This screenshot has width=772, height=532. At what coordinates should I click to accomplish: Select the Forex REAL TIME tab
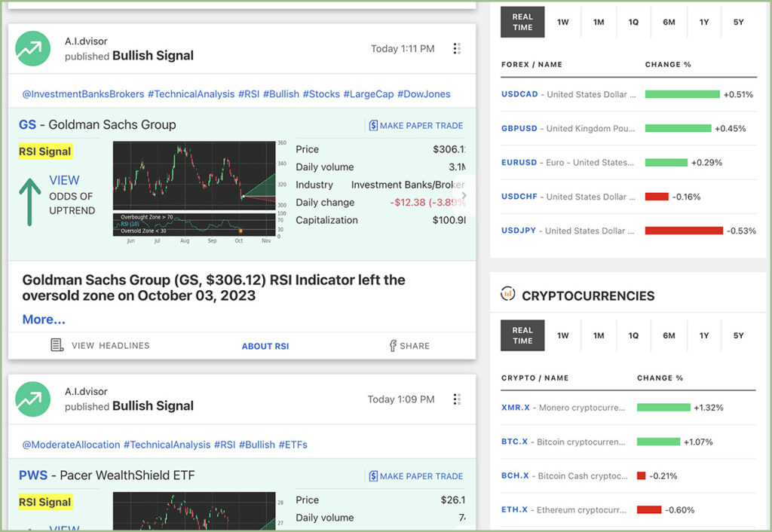tap(522, 22)
